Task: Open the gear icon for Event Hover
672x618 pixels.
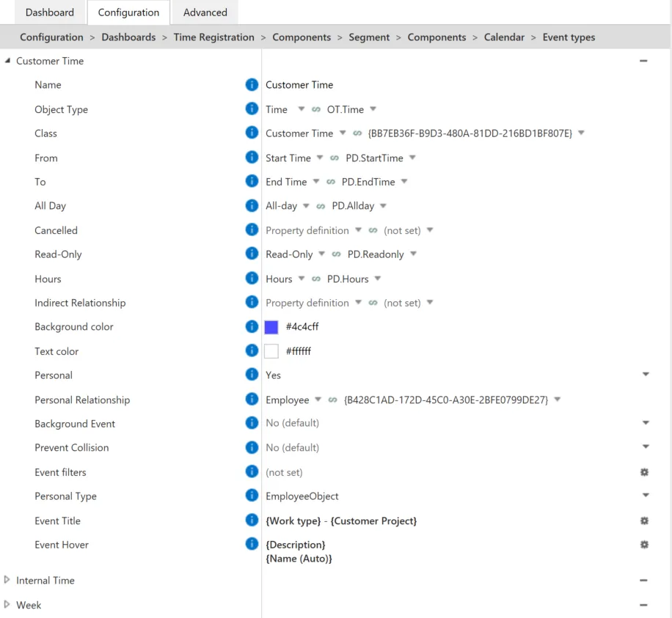Action: tap(644, 545)
